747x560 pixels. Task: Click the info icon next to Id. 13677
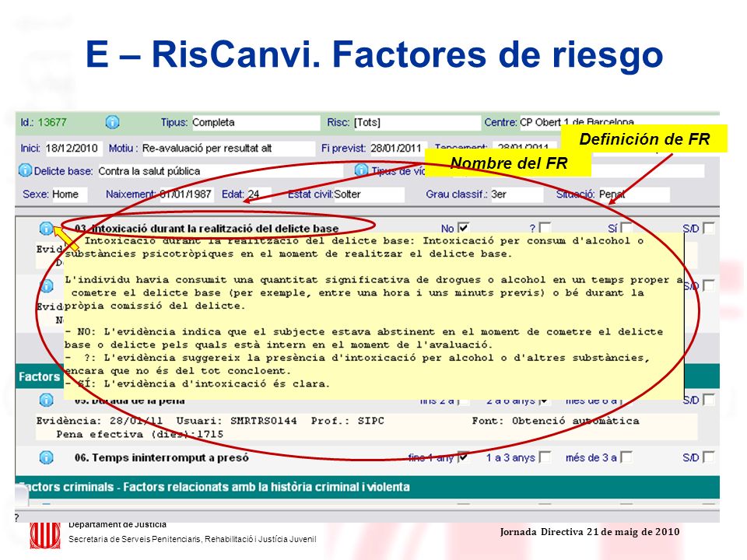coord(112,122)
